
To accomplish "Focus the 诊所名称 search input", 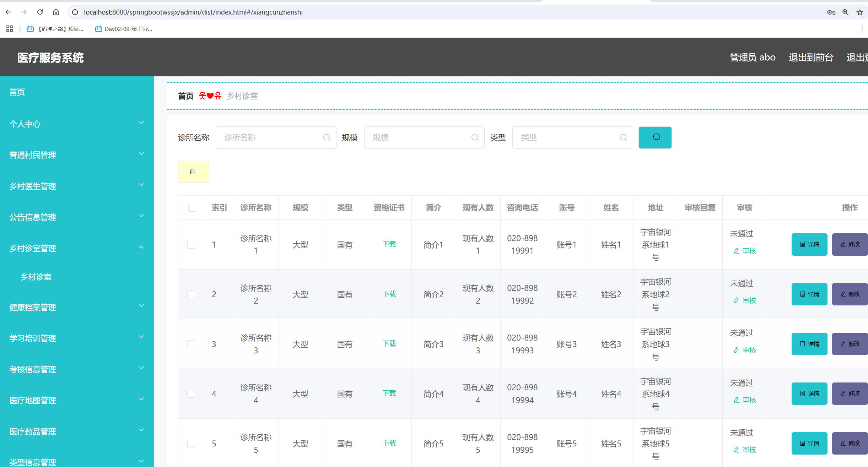I will tap(276, 137).
